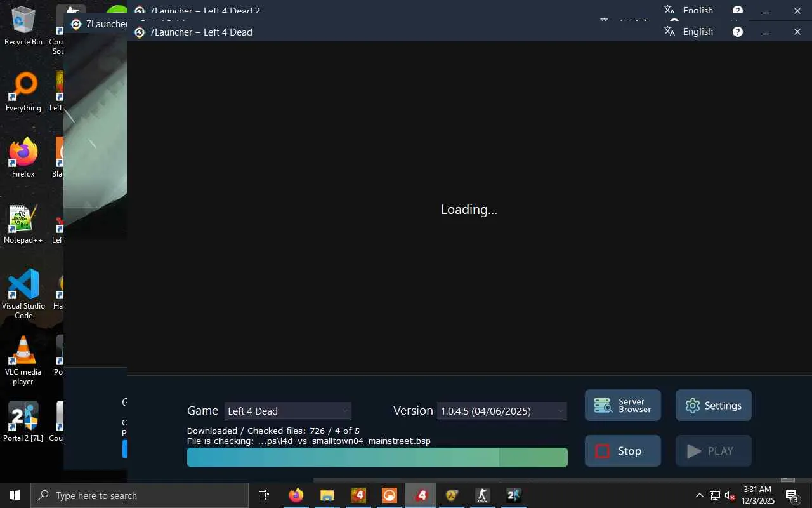
Task: Select the Firefox desktop shortcut
Action: click(x=23, y=158)
